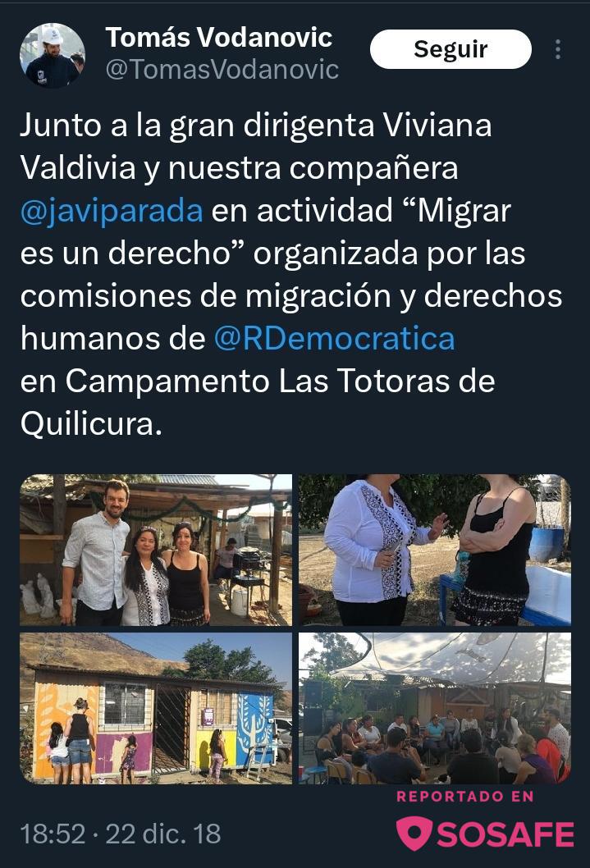Tap the tweet body text mentioning Quilicura

point(291,275)
